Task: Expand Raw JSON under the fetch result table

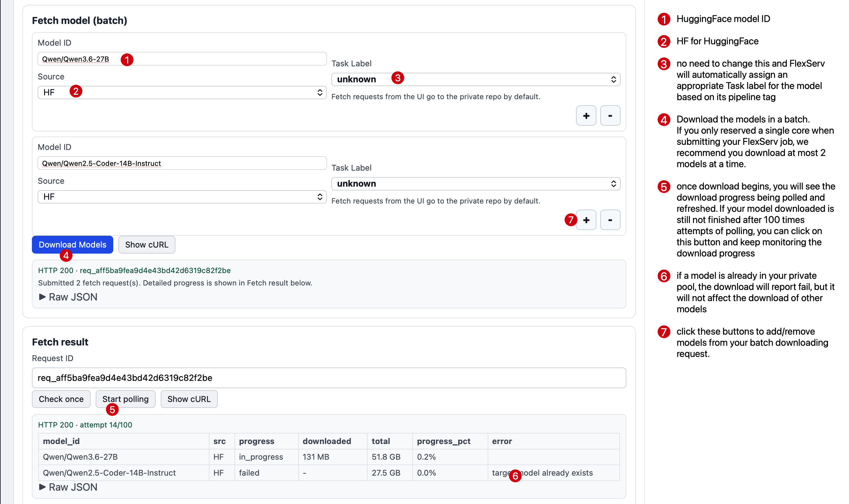Action: point(68,487)
